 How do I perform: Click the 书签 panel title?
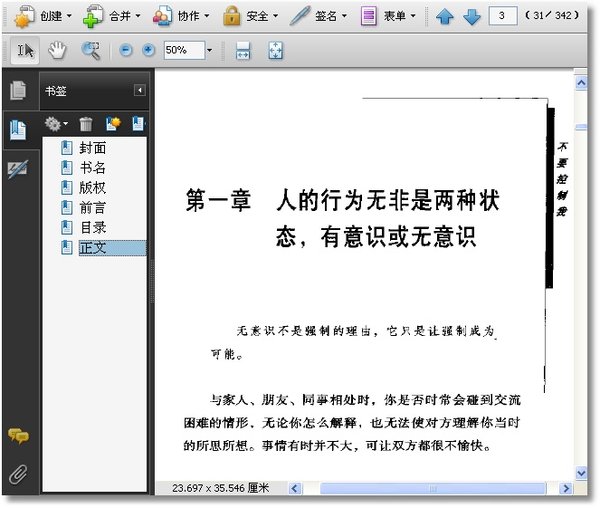pyautogui.click(x=56, y=91)
